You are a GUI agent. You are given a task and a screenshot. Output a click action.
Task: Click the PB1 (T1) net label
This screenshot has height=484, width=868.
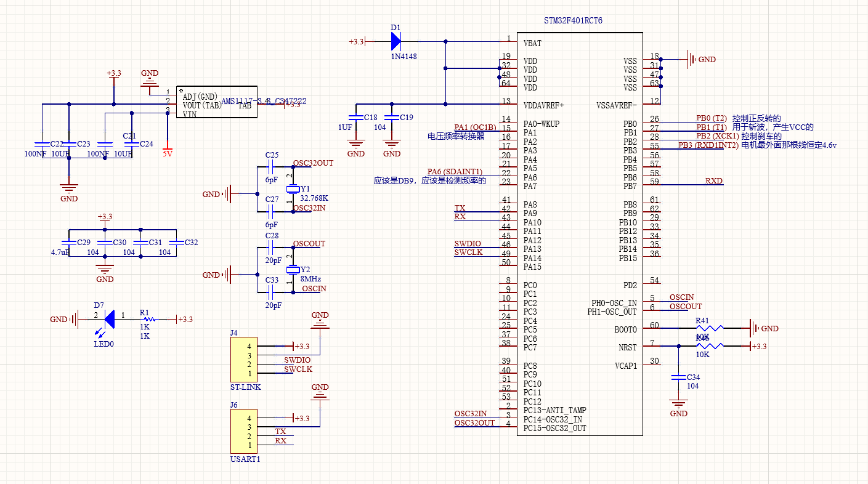point(711,127)
